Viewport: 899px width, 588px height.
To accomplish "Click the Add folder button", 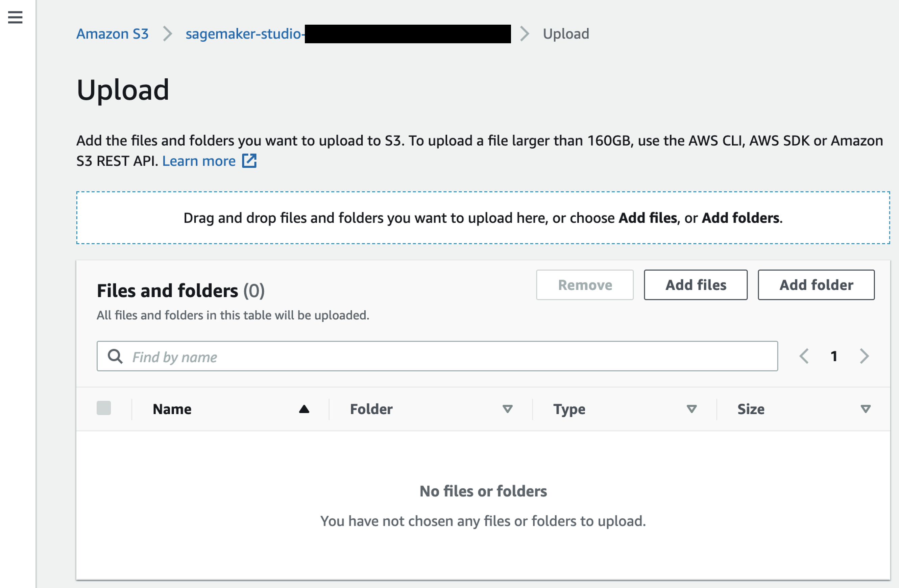I will click(x=816, y=285).
